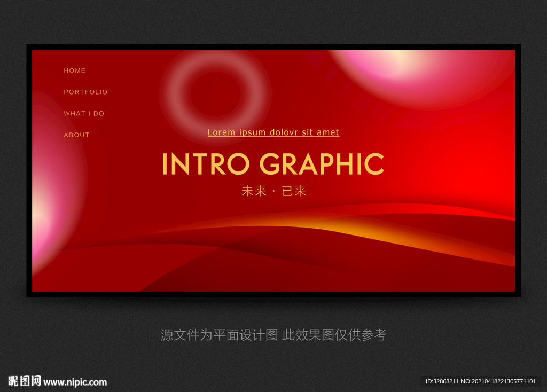The width and height of the screenshot is (547, 392).
Task: Follow the Lorem ipsum dolovr sit amet link
Action: tap(273, 132)
